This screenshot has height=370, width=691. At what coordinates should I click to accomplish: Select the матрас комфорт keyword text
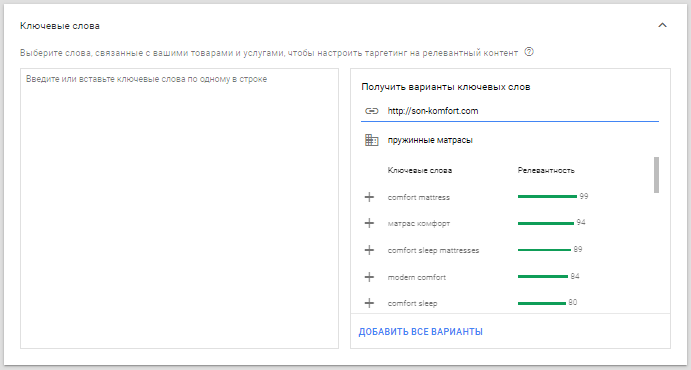[x=419, y=223]
